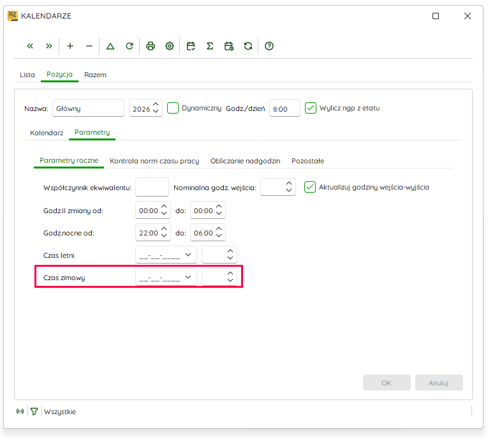Remove calendar with minus icon
This screenshot has width=488, height=448.
(89, 46)
